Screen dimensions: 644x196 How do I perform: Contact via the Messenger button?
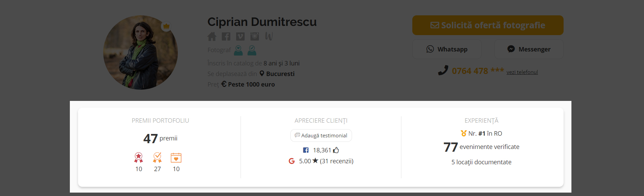[x=529, y=49]
